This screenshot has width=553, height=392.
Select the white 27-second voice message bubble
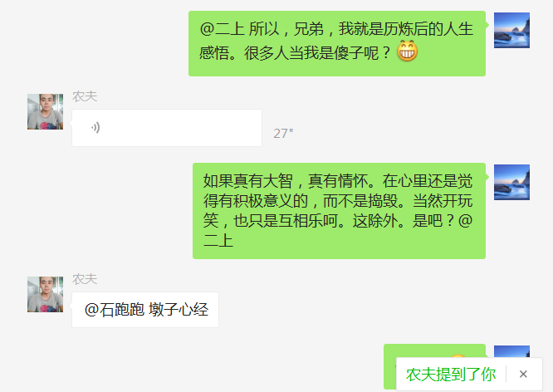tap(167, 128)
